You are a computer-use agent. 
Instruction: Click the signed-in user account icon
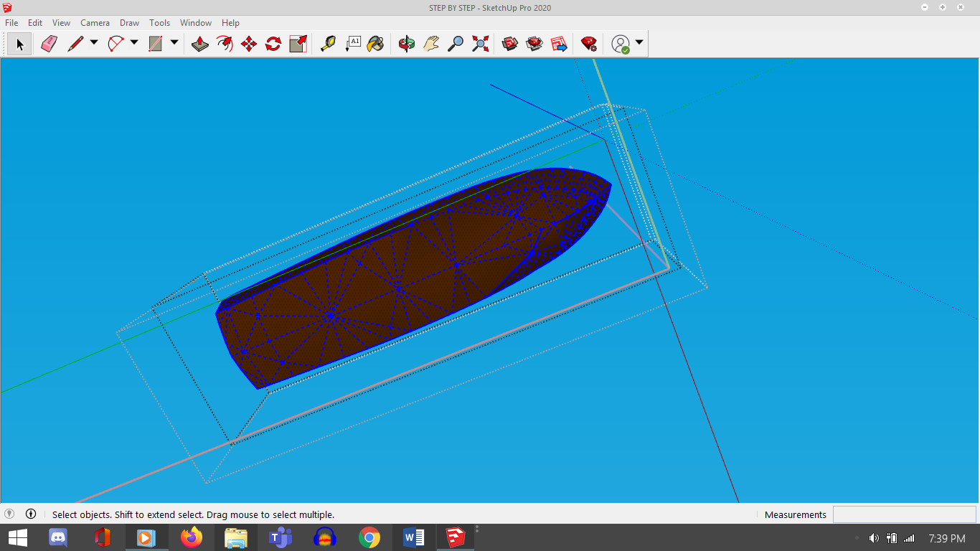click(621, 44)
